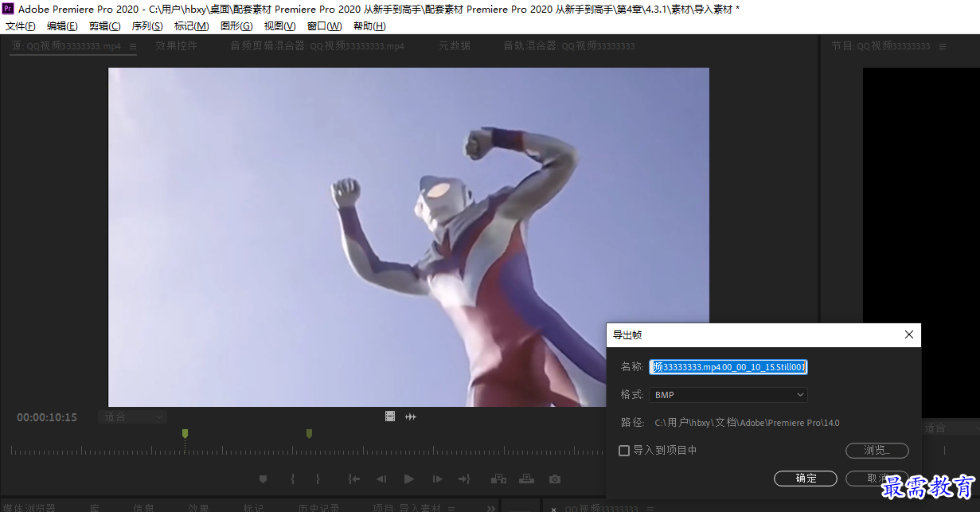Enable the 导入到项目中 checkbox

(x=624, y=451)
